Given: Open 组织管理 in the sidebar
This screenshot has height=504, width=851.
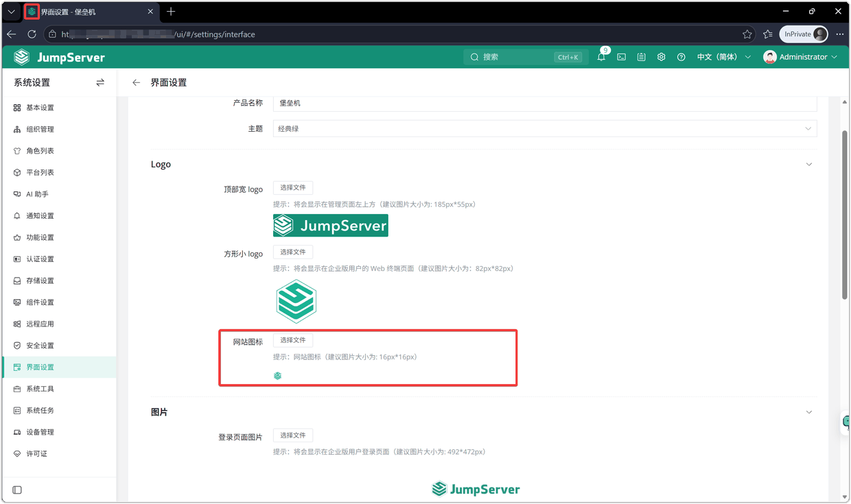Looking at the screenshot, I should tap(59, 129).
